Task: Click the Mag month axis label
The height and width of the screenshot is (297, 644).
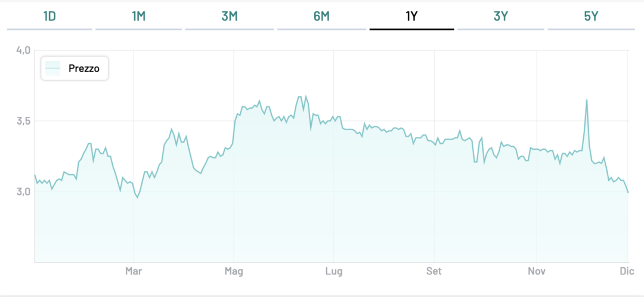Action: [234, 272]
